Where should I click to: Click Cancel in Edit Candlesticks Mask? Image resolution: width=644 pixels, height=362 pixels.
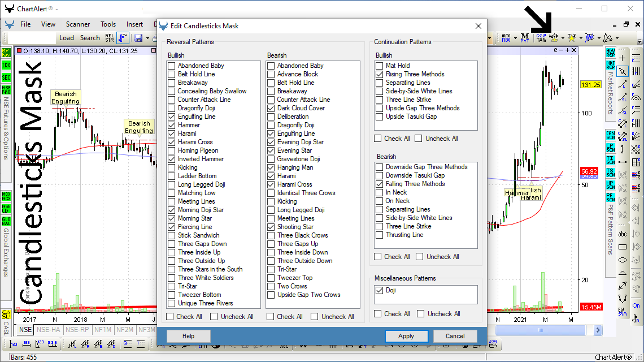pyautogui.click(x=455, y=336)
